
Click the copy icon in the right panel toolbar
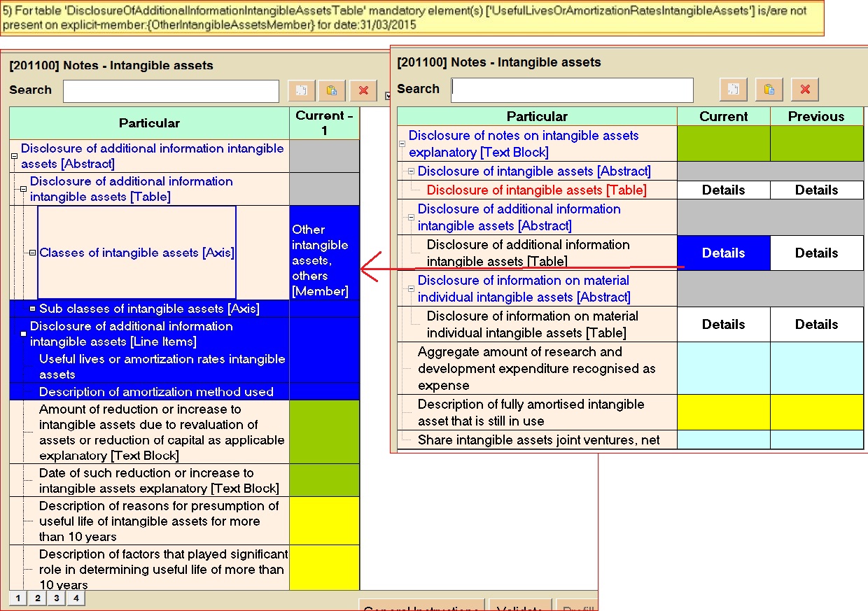[733, 90]
